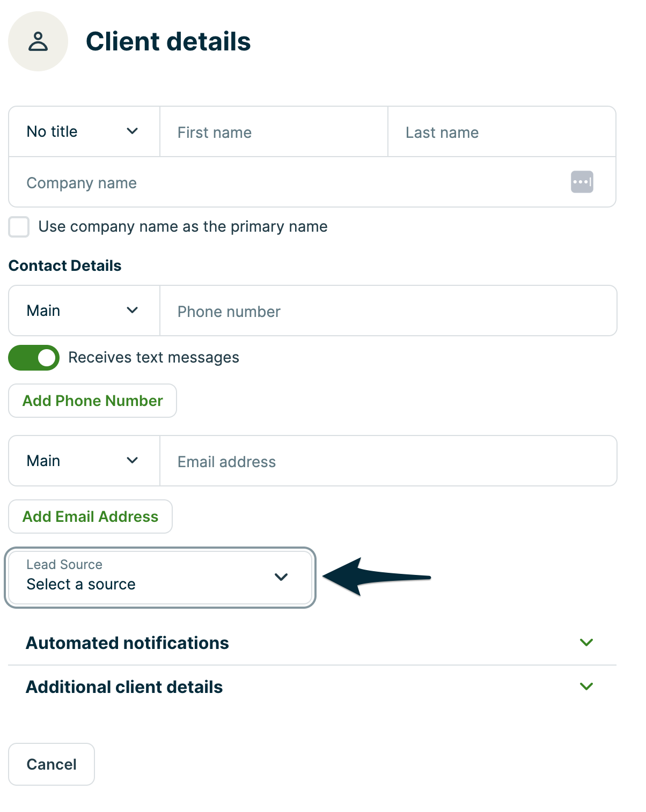Viewport: 646px width, 812px height.
Task: Focus the First name field
Action: [274, 132]
